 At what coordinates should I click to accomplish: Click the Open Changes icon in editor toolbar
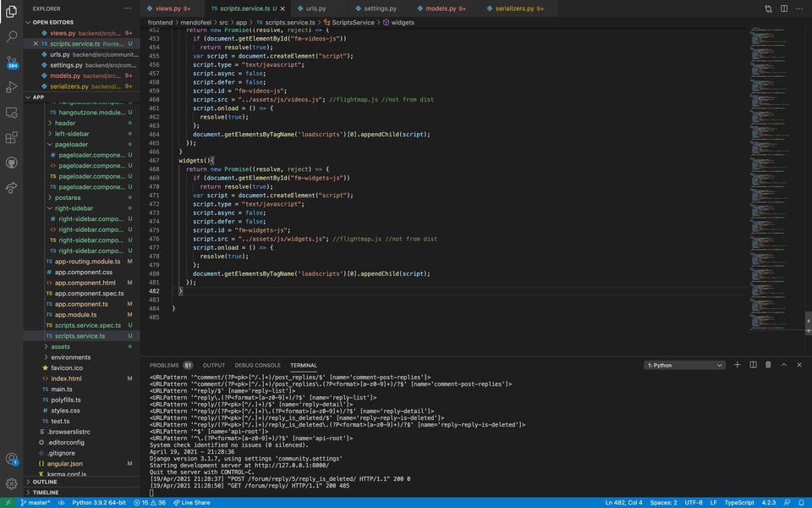[769, 8]
